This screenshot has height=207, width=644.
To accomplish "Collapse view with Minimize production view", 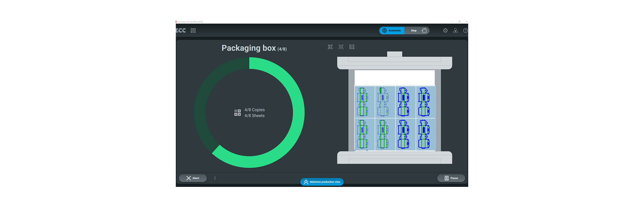I will click(322, 182).
